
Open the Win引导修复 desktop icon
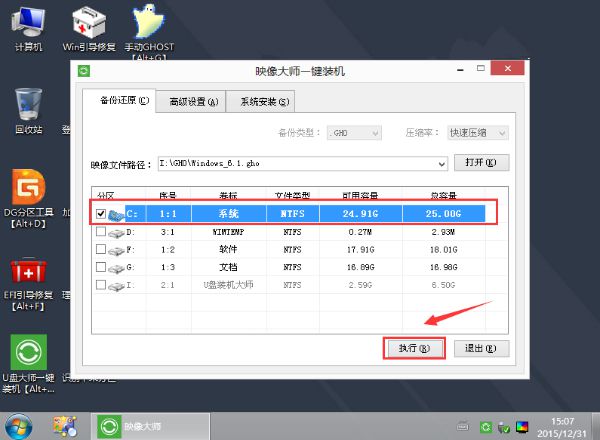(91, 26)
